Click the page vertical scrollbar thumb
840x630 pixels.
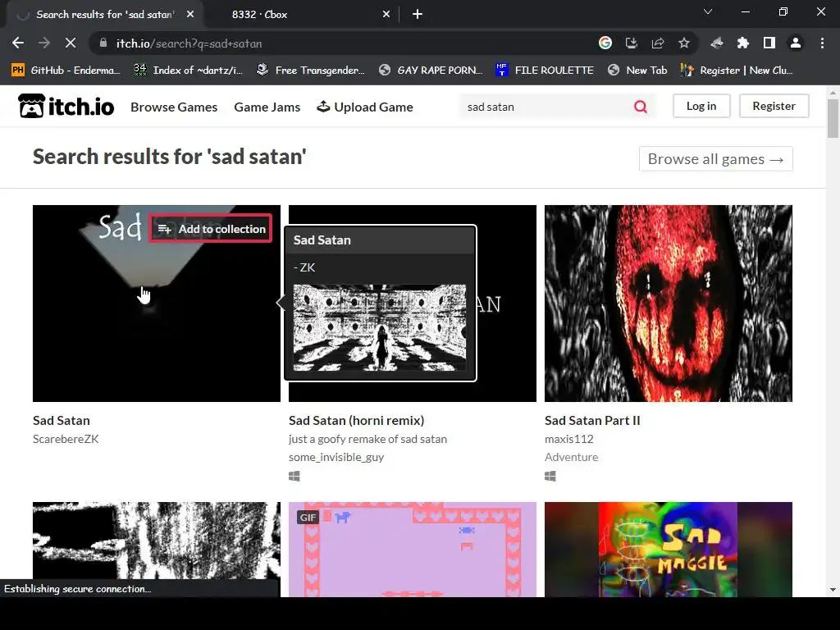click(833, 118)
